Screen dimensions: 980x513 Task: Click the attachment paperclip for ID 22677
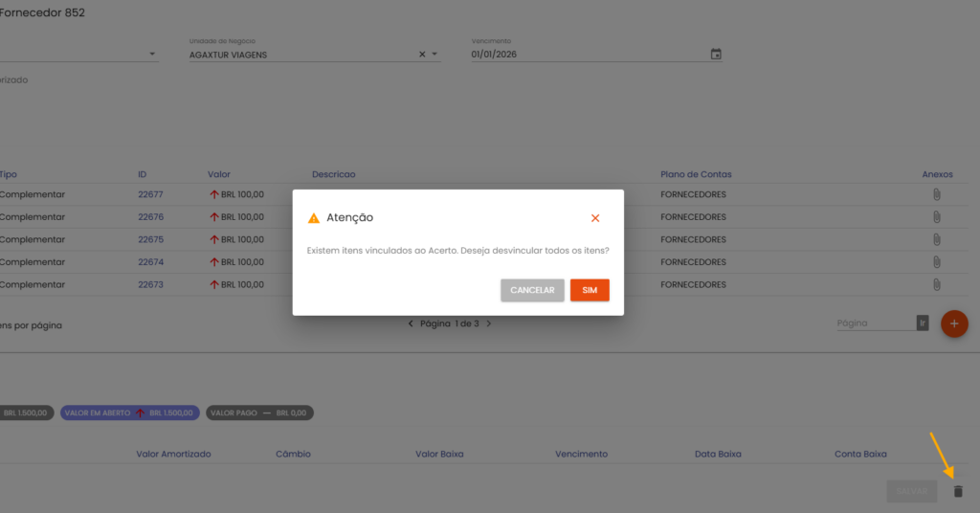coord(936,194)
